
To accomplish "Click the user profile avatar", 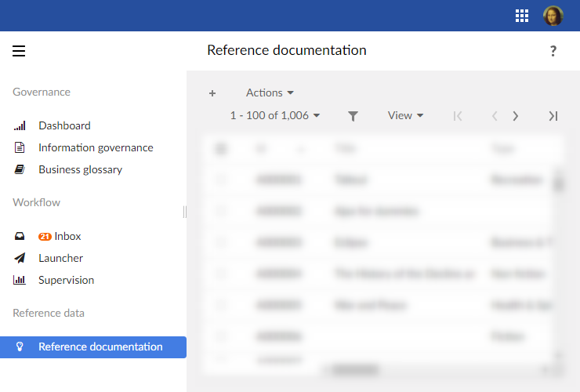I will point(553,16).
